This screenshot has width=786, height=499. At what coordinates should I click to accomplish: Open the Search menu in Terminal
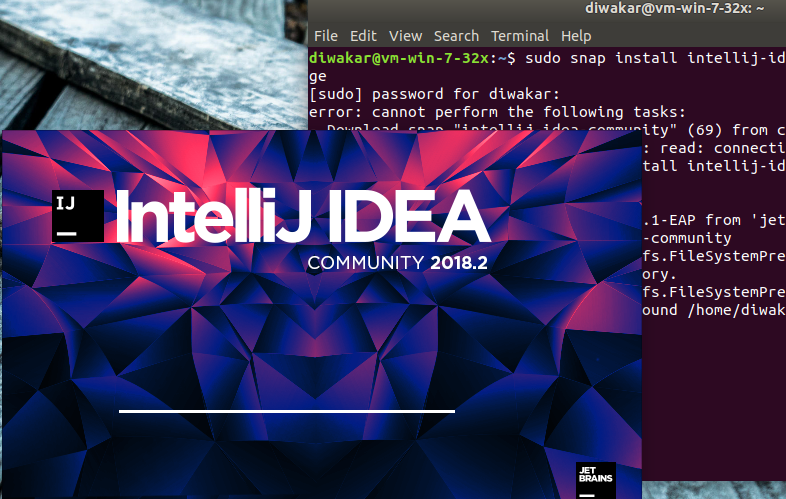tap(456, 36)
